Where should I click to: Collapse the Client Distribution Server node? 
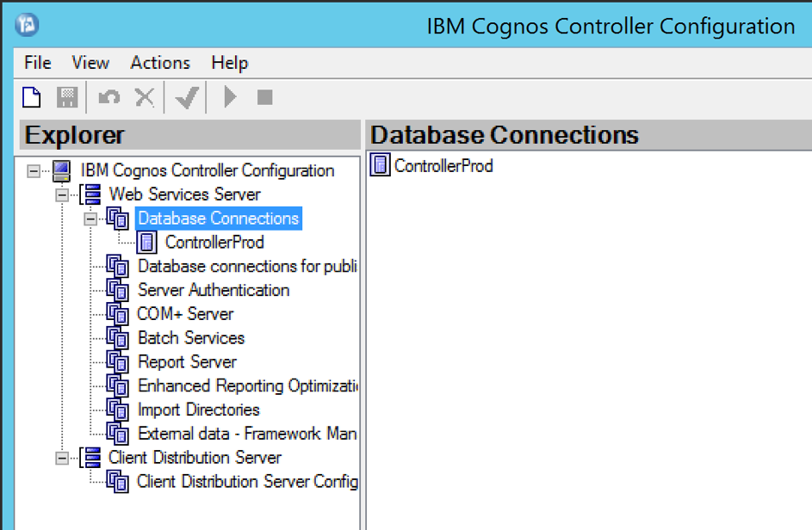tap(62, 458)
